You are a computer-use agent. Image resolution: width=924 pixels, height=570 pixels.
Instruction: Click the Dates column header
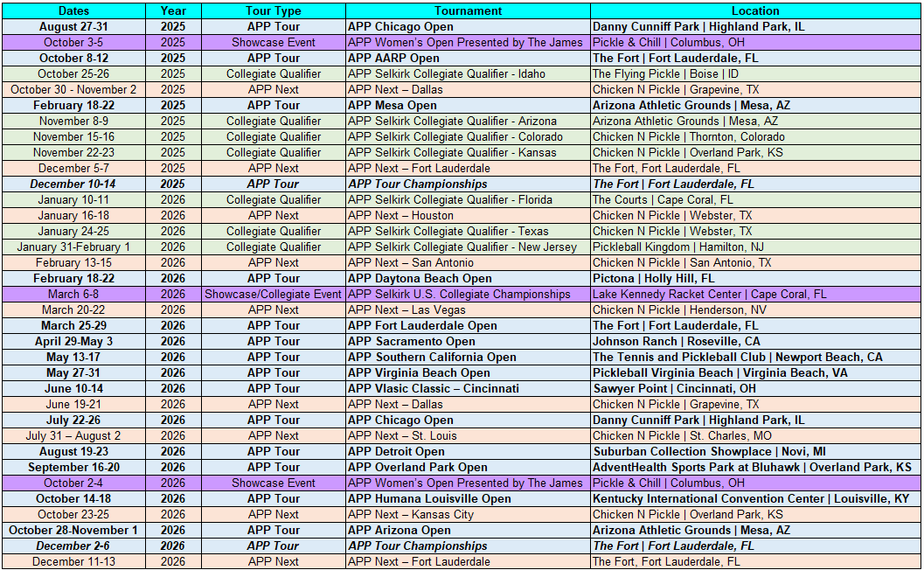pyautogui.click(x=73, y=10)
